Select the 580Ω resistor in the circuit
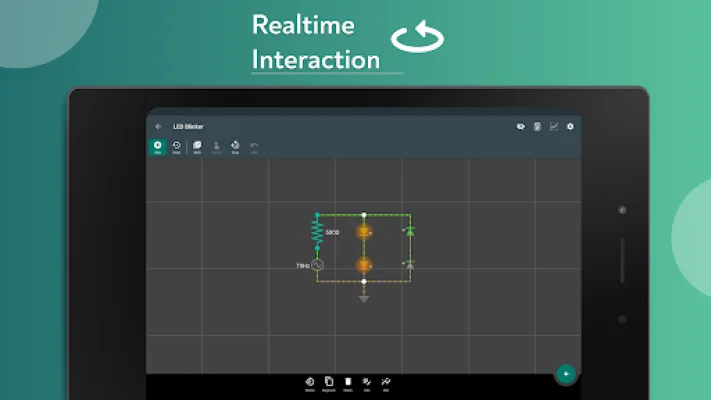The width and height of the screenshot is (711, 400). pos(318,232)
